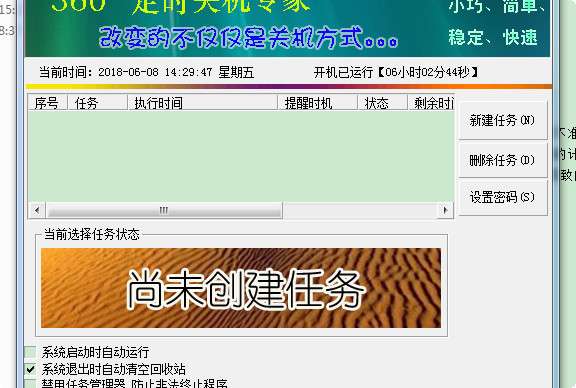Screen dimensions: 576x388
Task: Sort by the 序号 column header
Action: click(x=47, y=103)
